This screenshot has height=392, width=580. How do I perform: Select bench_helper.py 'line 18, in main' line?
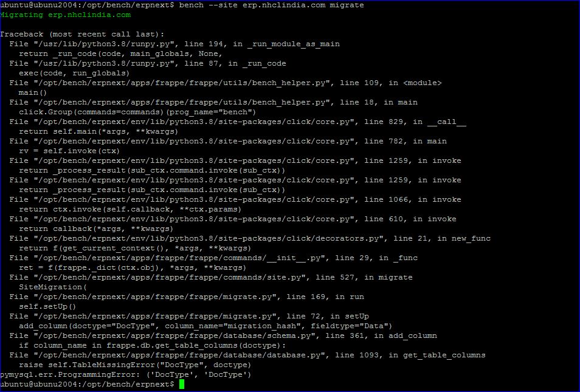[213, 102]
